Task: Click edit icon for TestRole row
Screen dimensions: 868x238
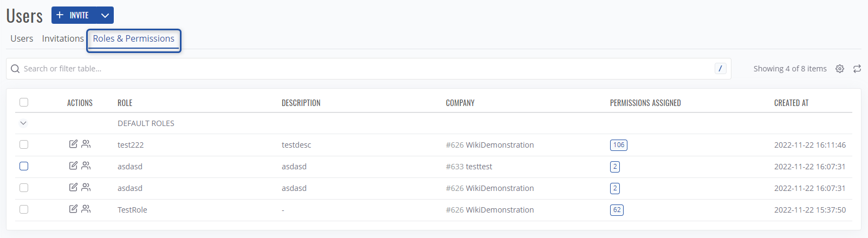Action: coord(73,209)
